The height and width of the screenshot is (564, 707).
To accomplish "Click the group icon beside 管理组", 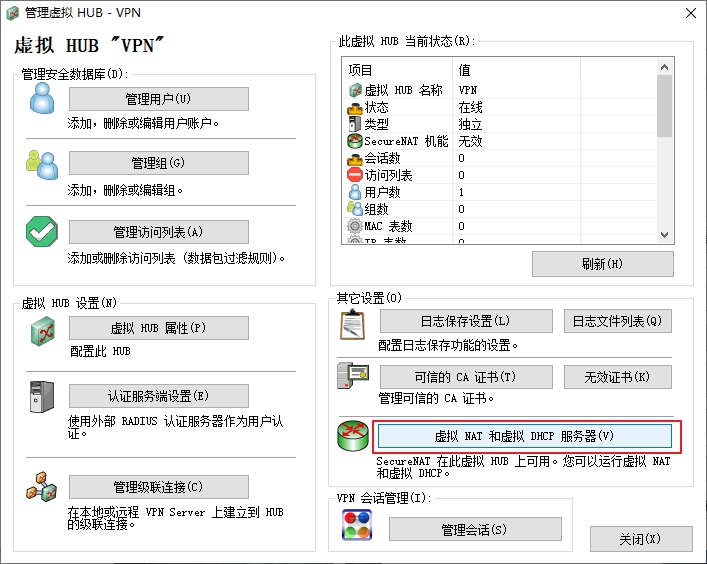I will (x=42, y=165).
